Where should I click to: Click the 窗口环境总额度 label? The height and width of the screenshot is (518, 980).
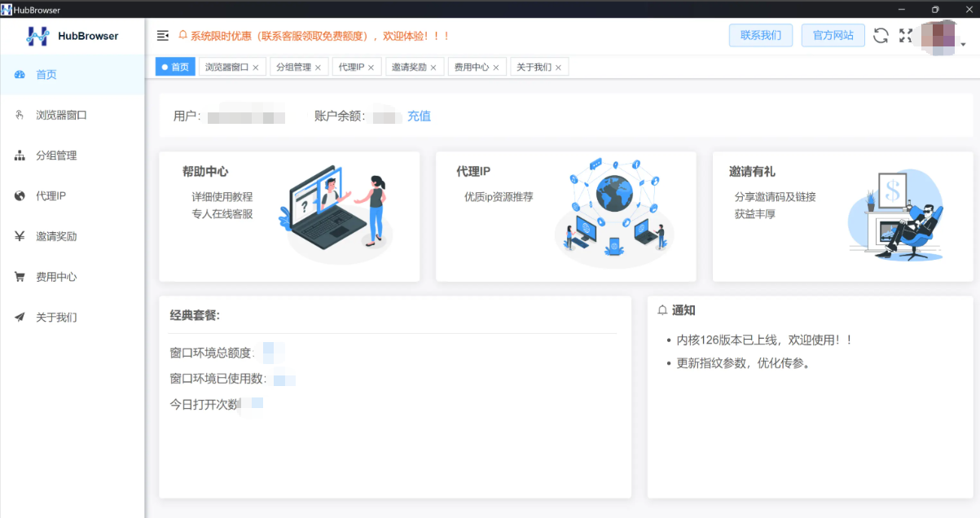(x=212, y=353)
